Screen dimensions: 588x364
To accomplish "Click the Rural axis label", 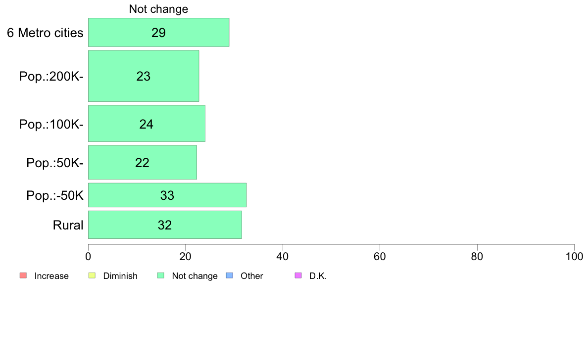I will [68, 226].
